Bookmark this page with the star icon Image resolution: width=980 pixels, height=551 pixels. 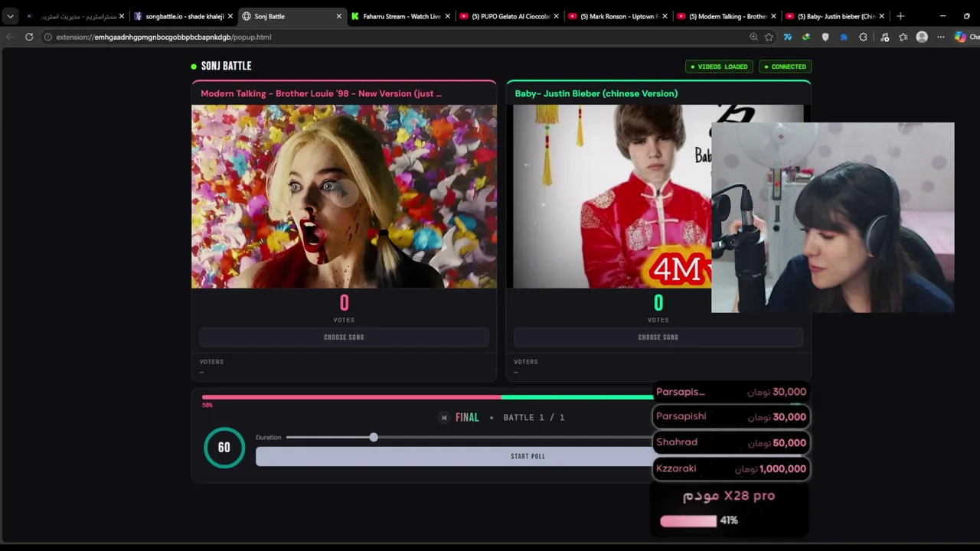click(x=769, y=37)
